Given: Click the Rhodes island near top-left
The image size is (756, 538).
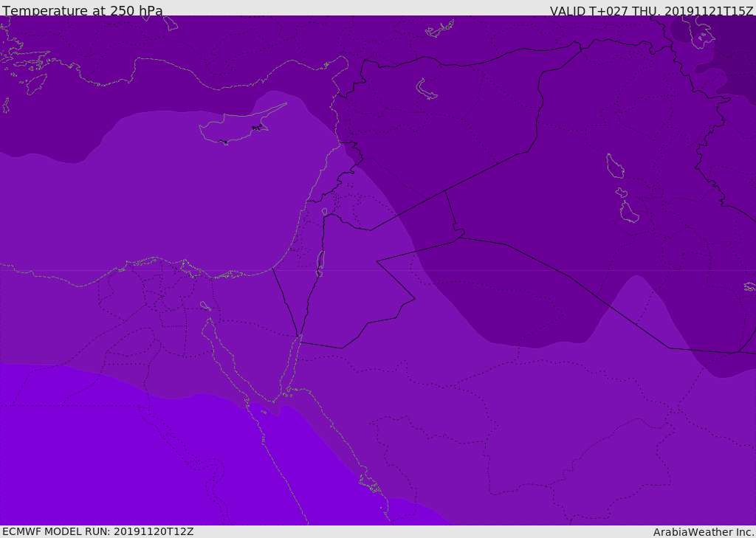Looking at the screenshot, I should pyautogui.click(x=36, y=84).
